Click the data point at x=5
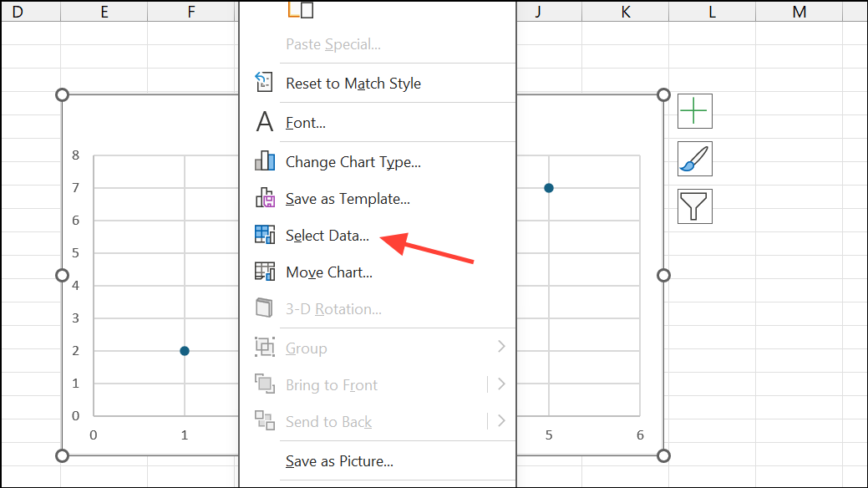 (549, 188)
